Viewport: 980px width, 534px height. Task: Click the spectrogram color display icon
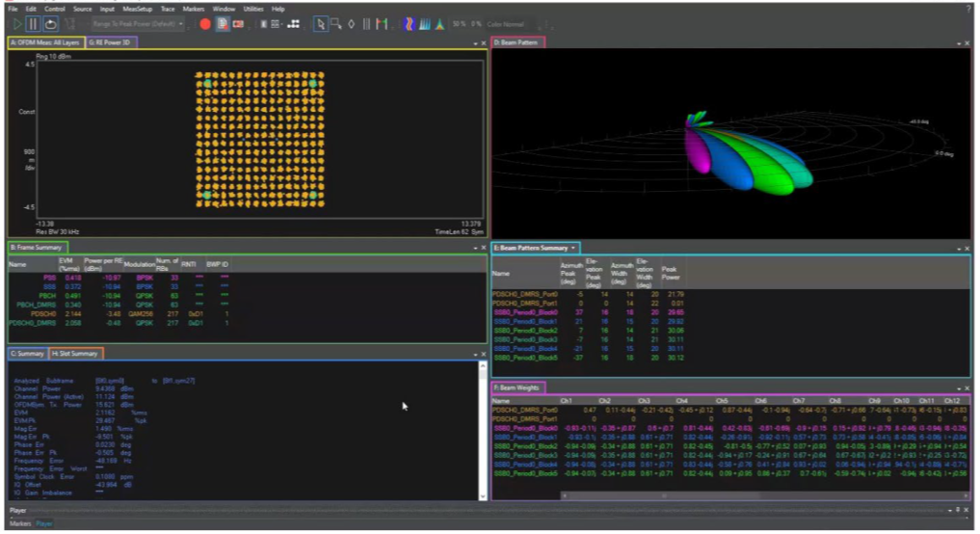pyautogui.click(x=409, y=24)
